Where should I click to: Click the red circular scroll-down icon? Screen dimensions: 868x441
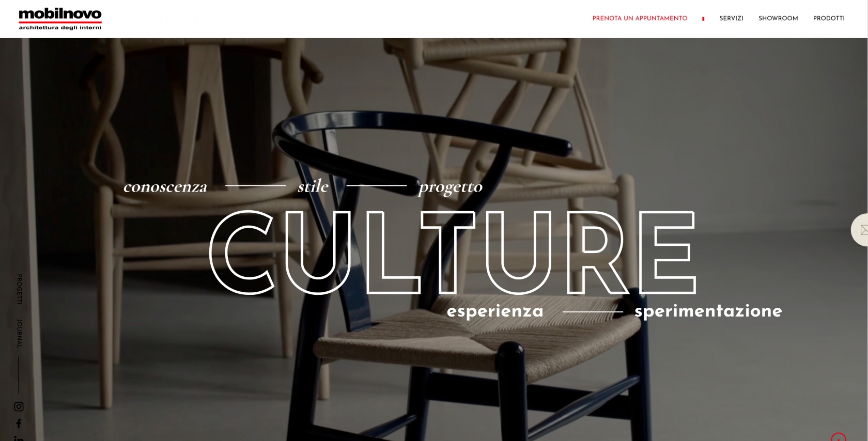[839, 437]
